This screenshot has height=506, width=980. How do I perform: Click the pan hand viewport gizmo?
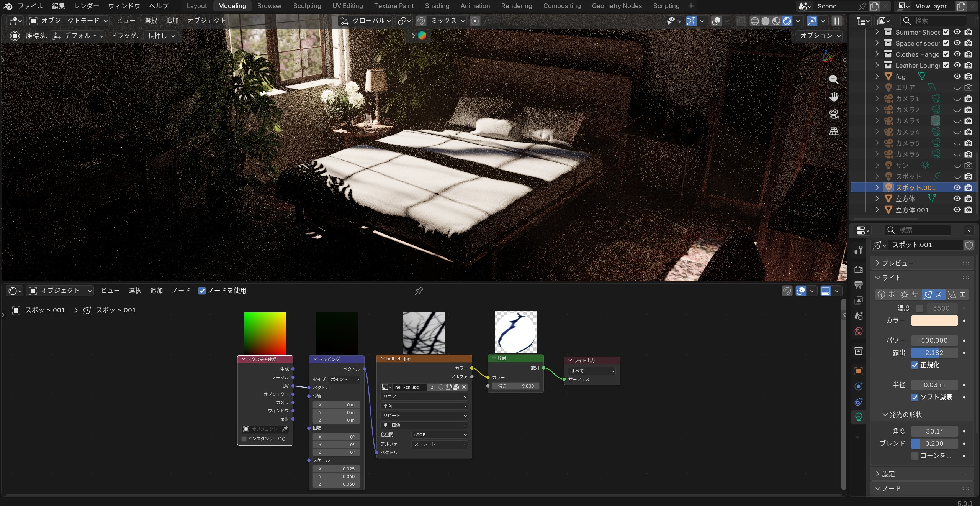[x=834, y=97]
